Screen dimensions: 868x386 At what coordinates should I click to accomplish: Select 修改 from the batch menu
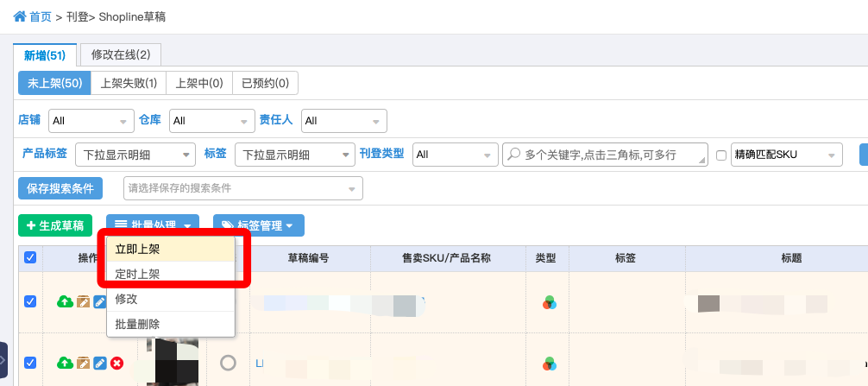pos(171,299)
